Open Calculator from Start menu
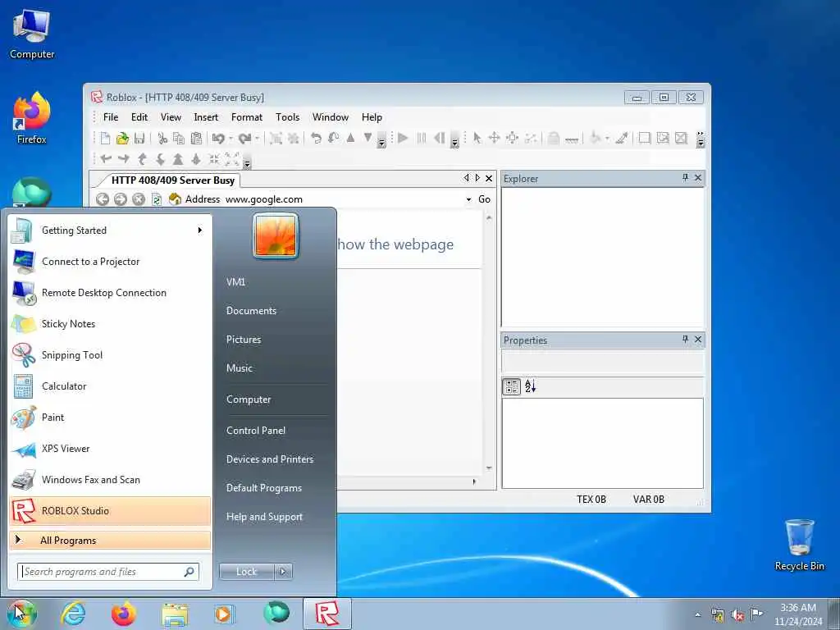Image resolution: width=840 pixels, height=630 pixels. coord(110,386)
